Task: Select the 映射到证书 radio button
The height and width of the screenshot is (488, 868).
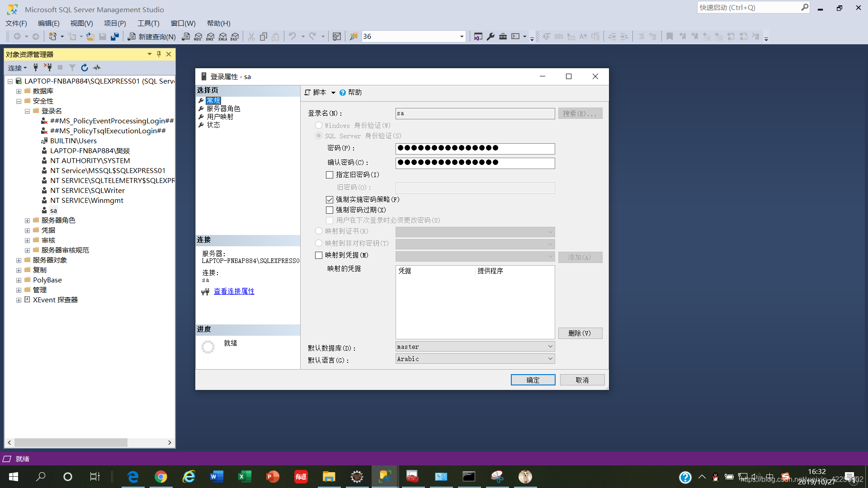Action: tap(319, 231)
